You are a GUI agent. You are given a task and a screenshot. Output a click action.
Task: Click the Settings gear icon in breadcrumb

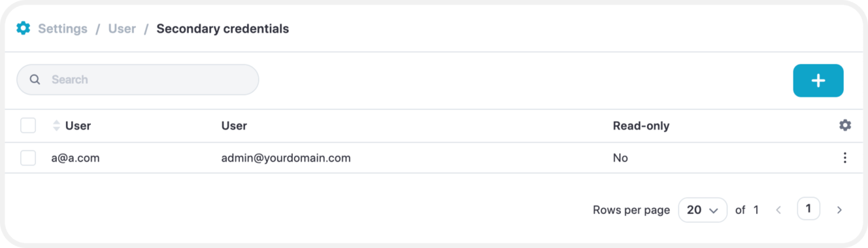[x=23, y=28]
